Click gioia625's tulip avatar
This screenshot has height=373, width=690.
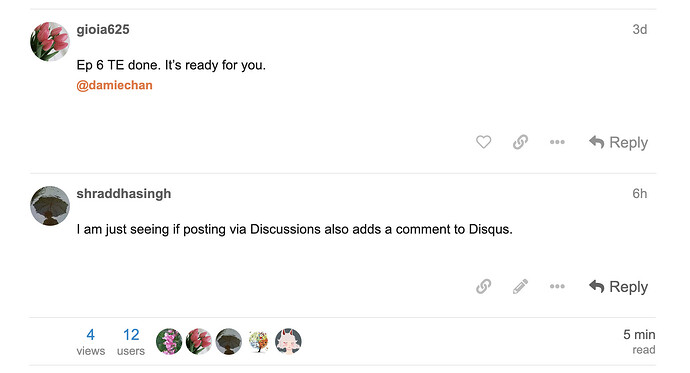click(50, 41)
